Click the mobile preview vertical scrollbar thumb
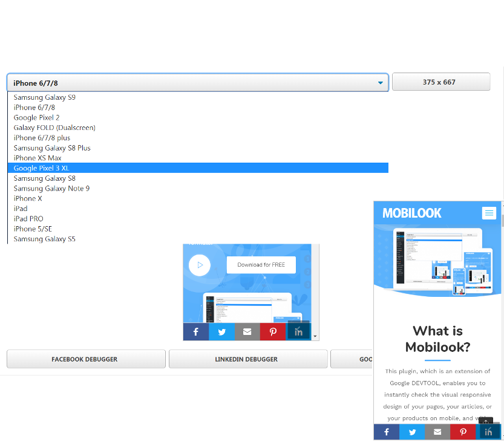The height and width of the screenshot is (442, 504). click(x=502, y=221)
